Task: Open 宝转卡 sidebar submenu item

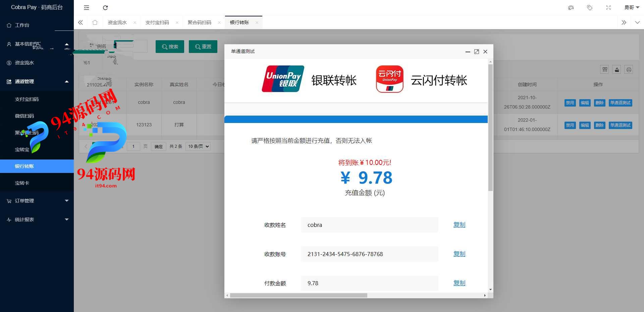Action: pos(37,183)
